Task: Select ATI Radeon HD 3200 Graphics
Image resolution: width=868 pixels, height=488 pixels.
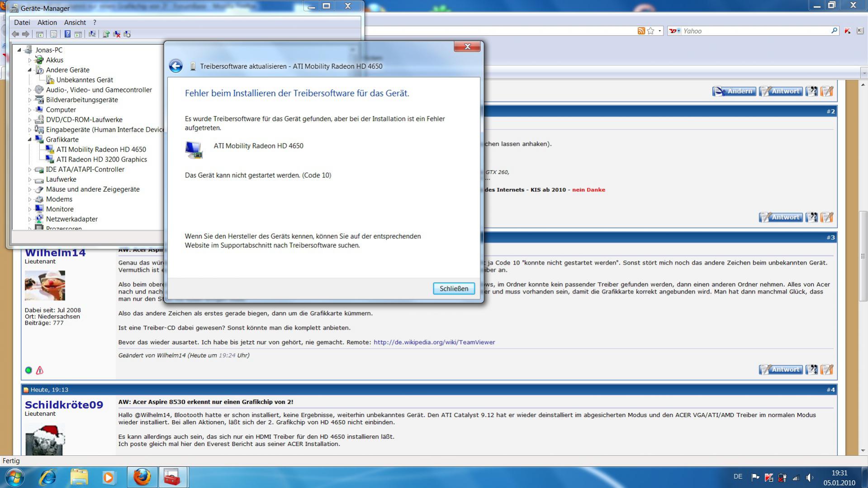Action: point(101,160)
